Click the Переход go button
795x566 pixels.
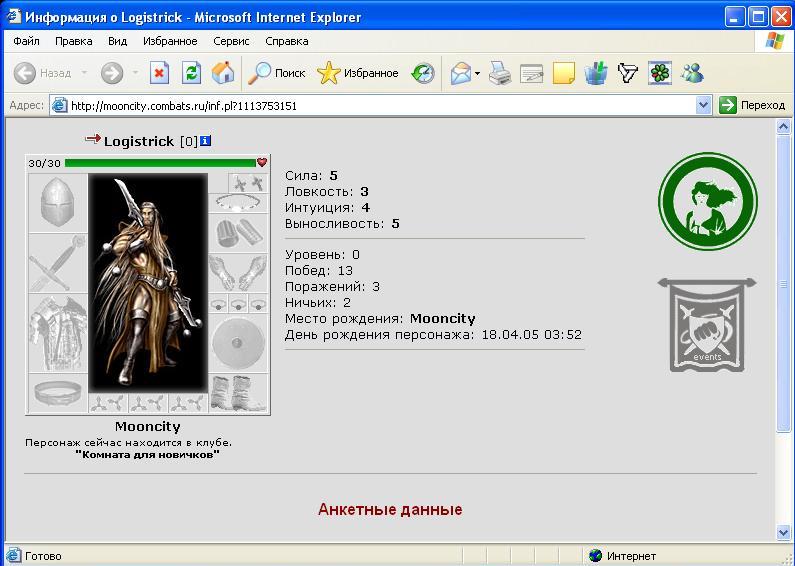[x=752, y=105]
